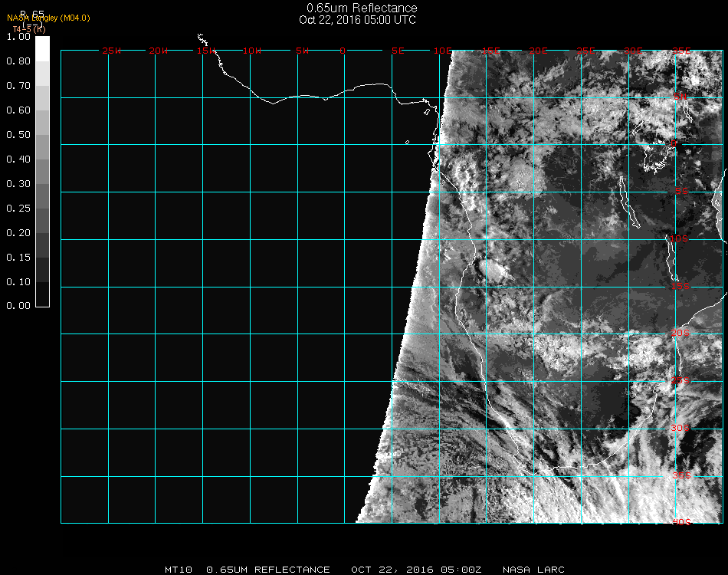Click the bright cloud cluster near the Angola coast
Image resolution: width=728 pixels, height=575 pixels.
[491, 270]
